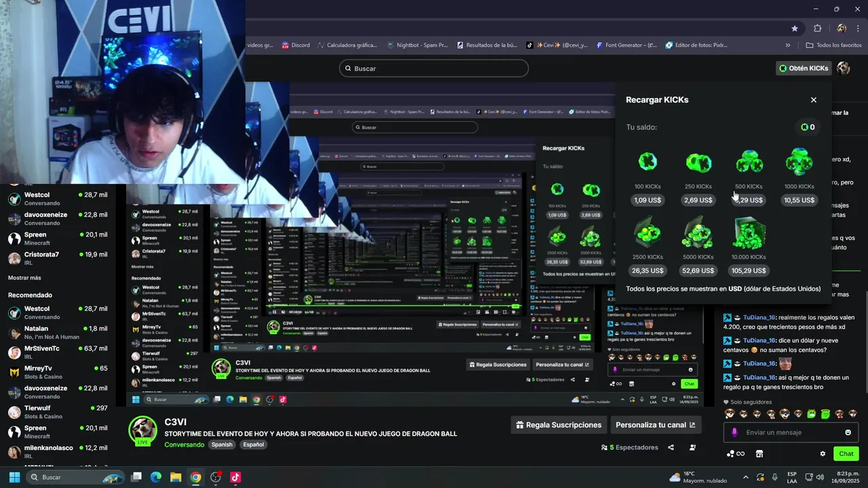Open the Cevi TikTok bookmark
This screenshot has height=488, width=868.
557,45
